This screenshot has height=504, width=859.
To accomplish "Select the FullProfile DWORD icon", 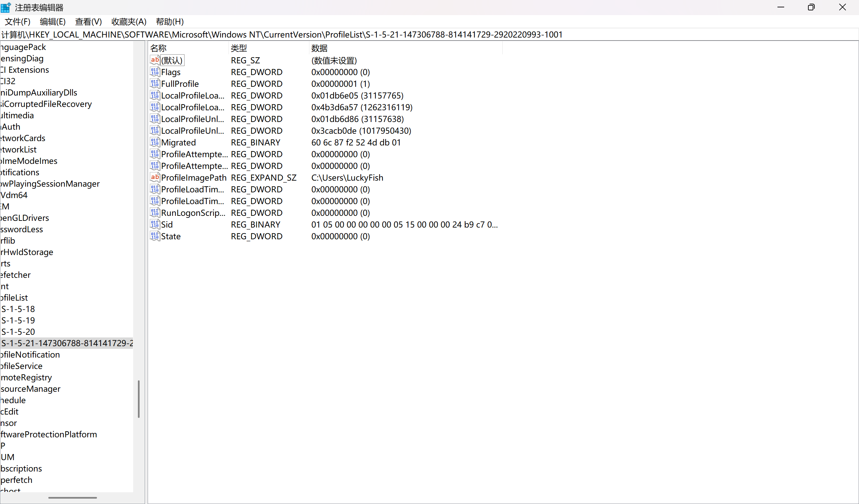I will 155,84.
